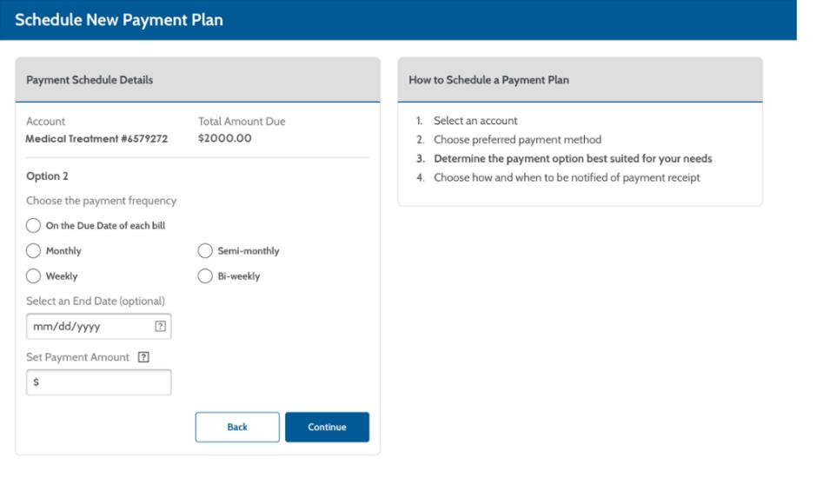
Task: Click the Continue button
Action: tap(327, 427)
